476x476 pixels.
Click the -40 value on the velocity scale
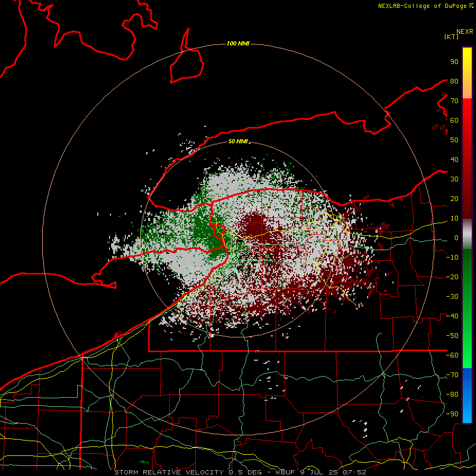452,316
